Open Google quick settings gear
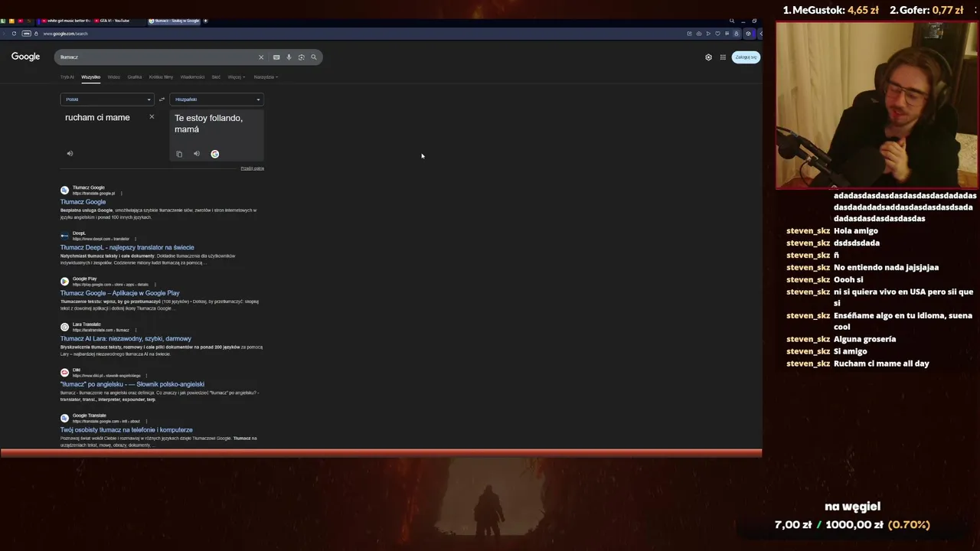 click(x=708, y=57)
